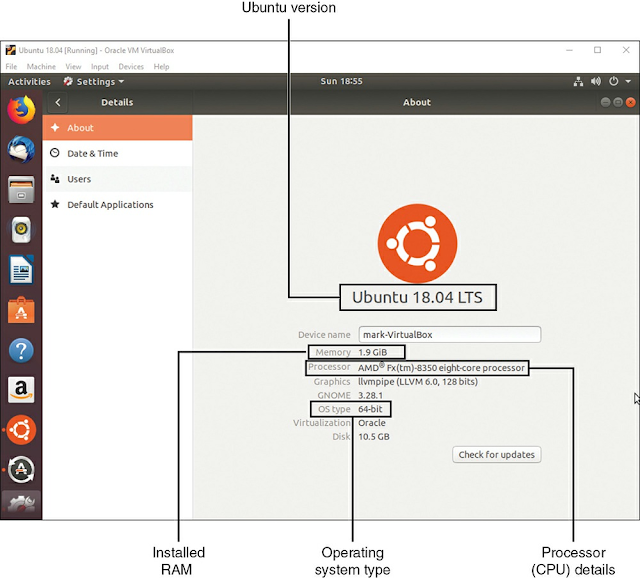Select Default Applications in the sidebar

[118, 205]
